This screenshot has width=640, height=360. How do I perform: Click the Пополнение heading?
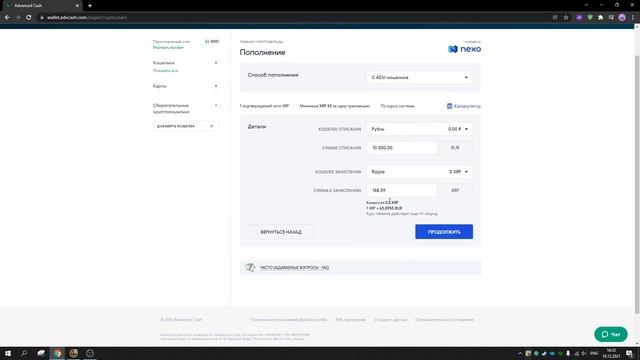[x=262, y=52]
